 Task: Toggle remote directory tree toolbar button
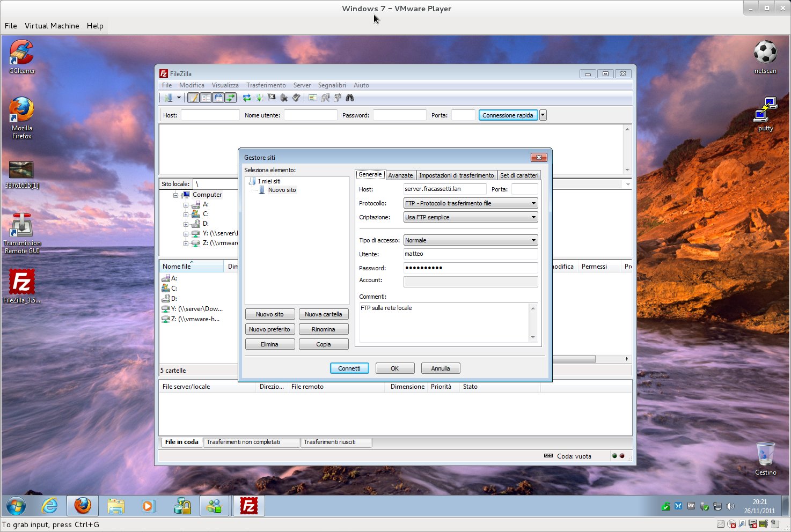[x=218, y=98]
